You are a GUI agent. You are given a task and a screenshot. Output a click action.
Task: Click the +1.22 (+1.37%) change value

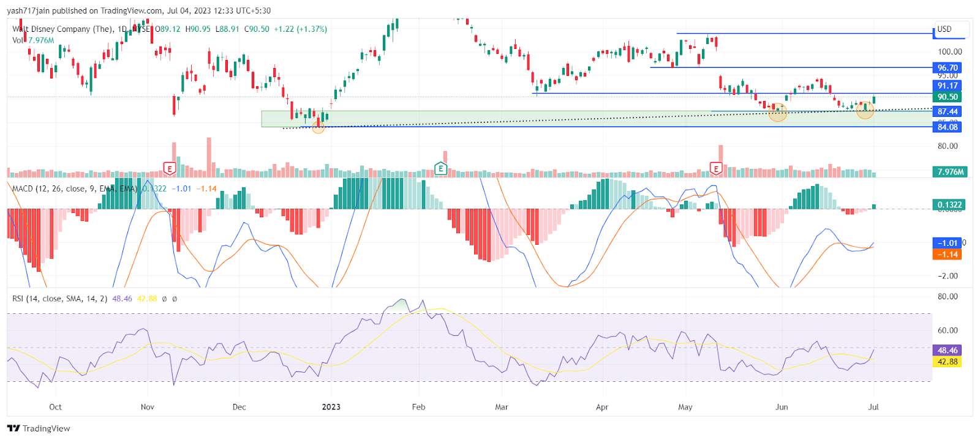(x=301, y=29)
